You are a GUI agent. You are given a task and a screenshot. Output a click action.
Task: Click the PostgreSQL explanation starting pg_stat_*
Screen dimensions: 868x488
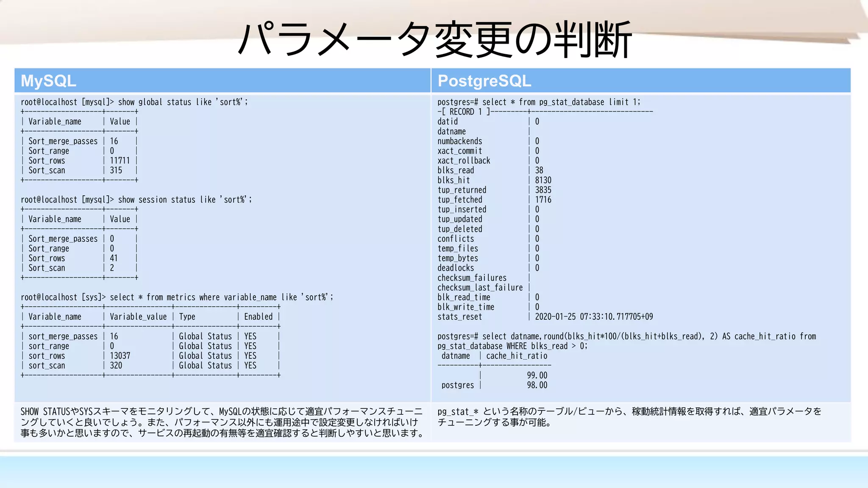629,417
